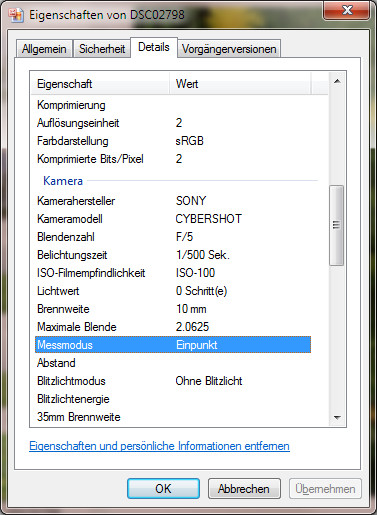
Task: Select the Blitzlichtenergie row
Action: [173, 399]
